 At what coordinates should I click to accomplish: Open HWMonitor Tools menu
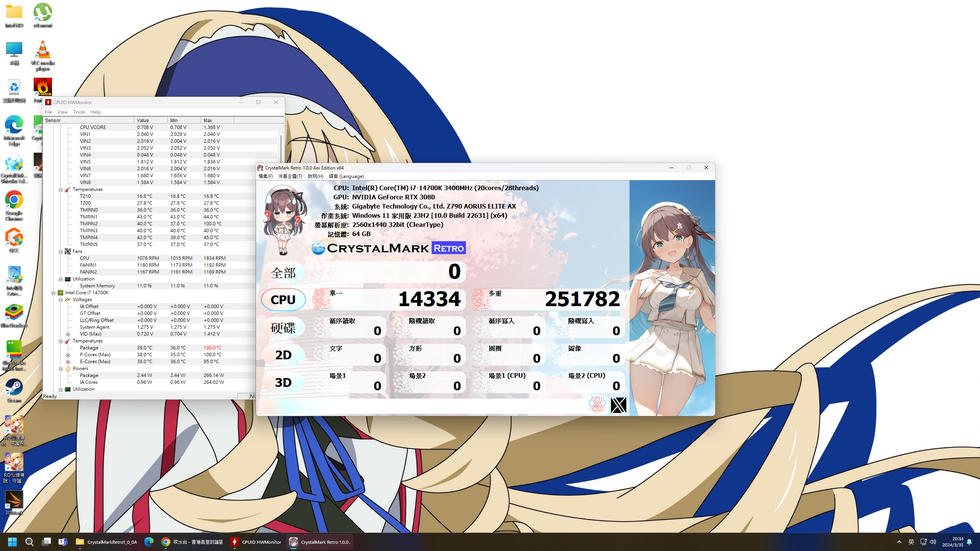pyautogui.click(x=79, y=112)
